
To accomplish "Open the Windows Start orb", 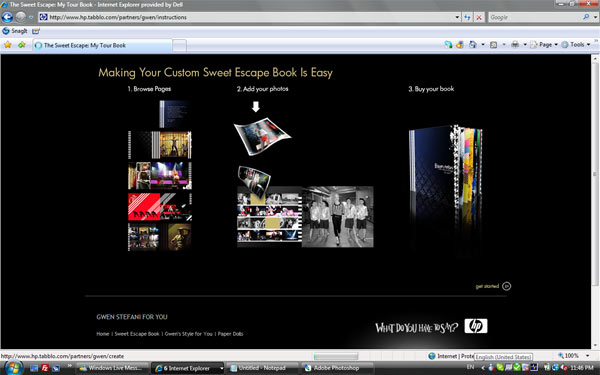I will pyautogui.click(x=13, y=368).
